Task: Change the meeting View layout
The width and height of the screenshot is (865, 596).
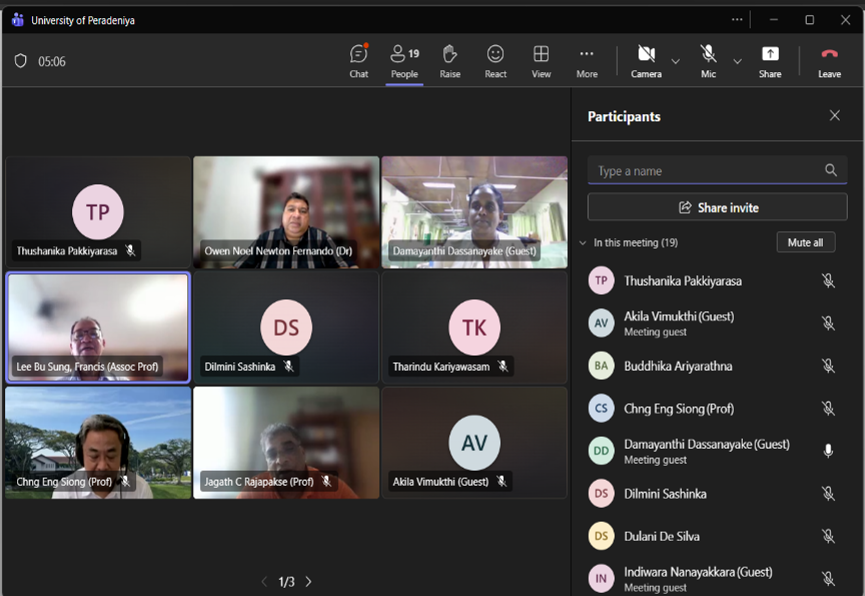Action: (x=540, y=60)
